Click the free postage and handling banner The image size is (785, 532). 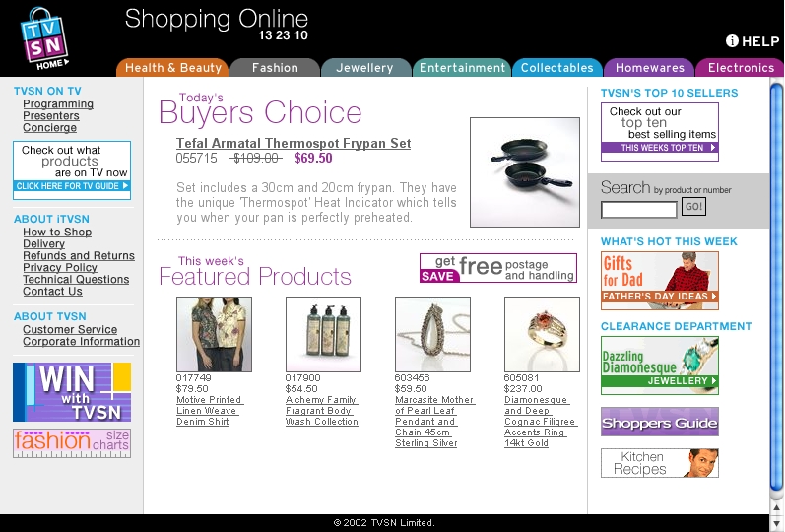click(x=498, y=268)
